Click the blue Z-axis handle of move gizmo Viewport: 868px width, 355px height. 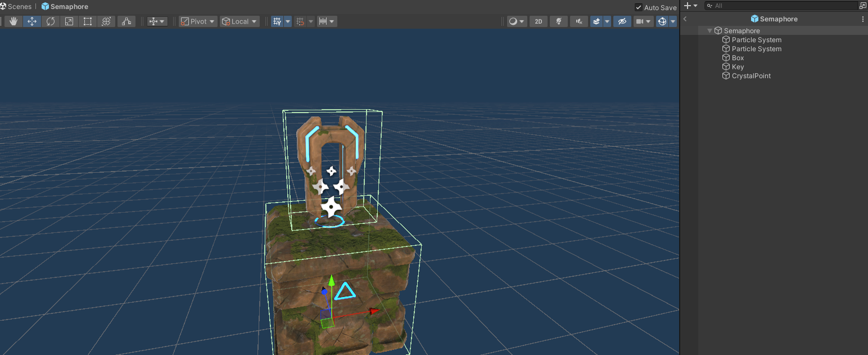324,291
